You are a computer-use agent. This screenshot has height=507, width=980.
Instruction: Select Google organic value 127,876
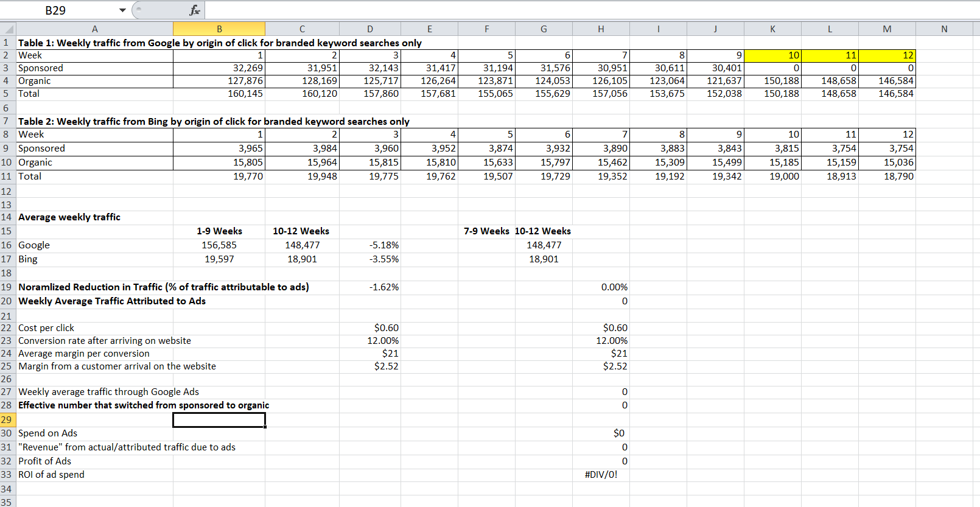coord(219,81)
